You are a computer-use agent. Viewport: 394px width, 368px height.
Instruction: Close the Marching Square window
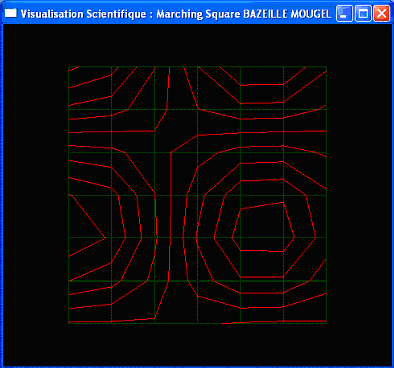[381, 14]
